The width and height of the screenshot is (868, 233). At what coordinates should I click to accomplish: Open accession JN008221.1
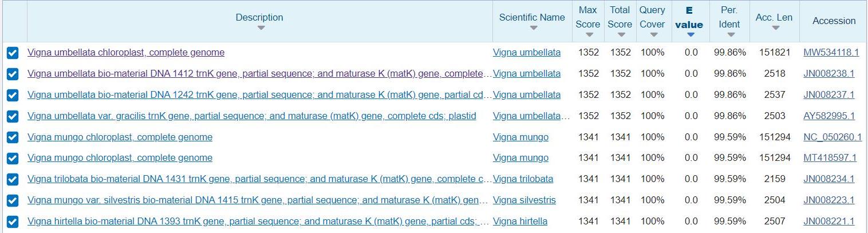[828, 221]
